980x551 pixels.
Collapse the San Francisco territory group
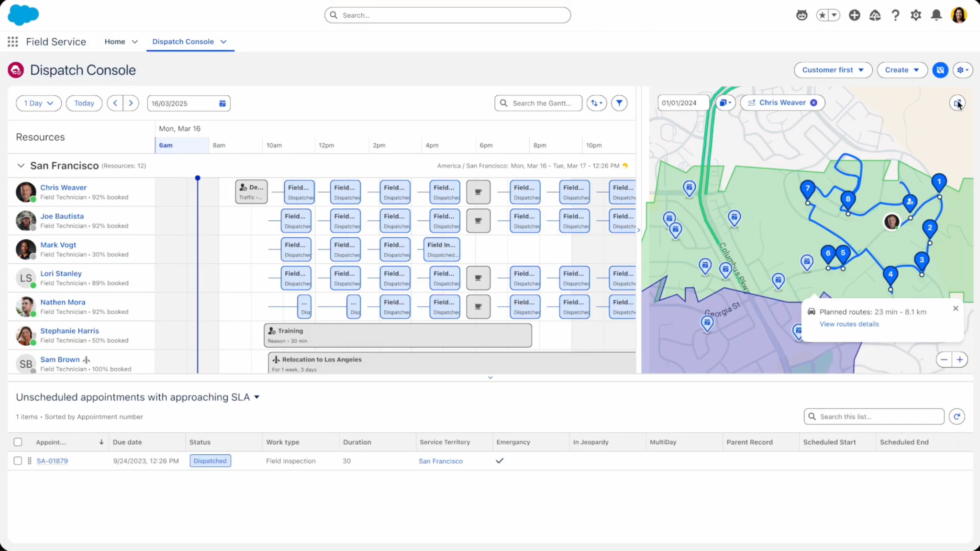point(21,166)
